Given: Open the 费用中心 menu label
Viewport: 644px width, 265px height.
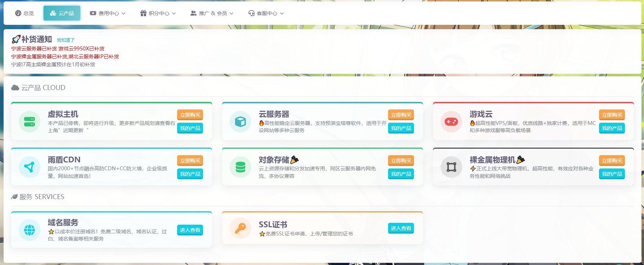Looking at the screenshot, I should 109,13.
